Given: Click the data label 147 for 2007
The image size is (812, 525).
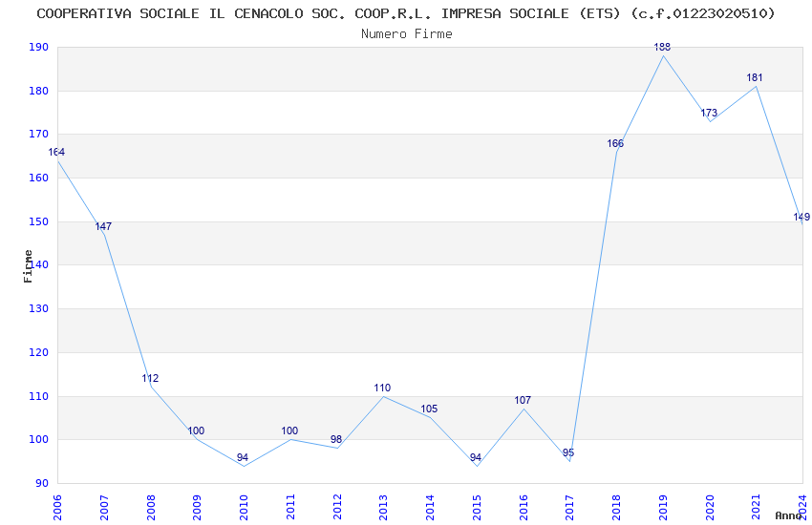Looking at the screenshot, I should [x=103, y=226].
